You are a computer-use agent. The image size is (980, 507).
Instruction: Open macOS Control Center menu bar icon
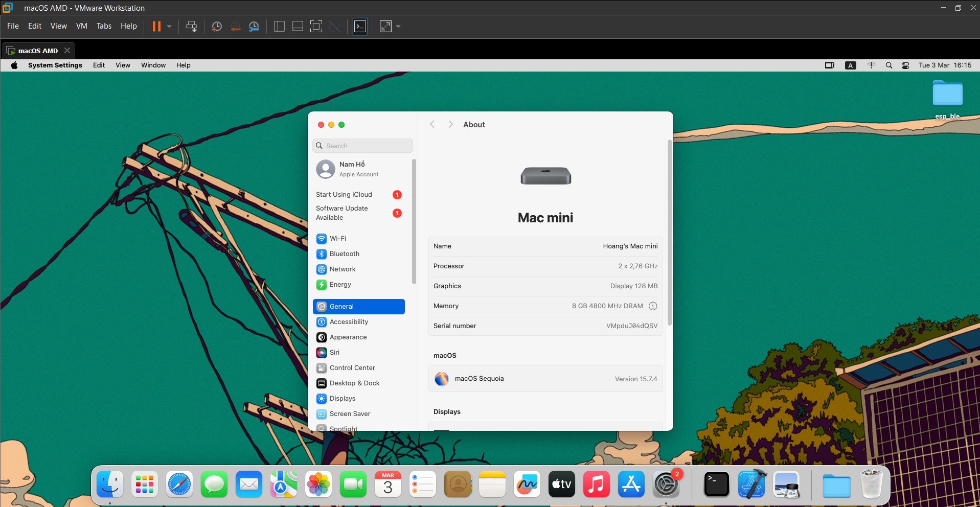point(905,65)
